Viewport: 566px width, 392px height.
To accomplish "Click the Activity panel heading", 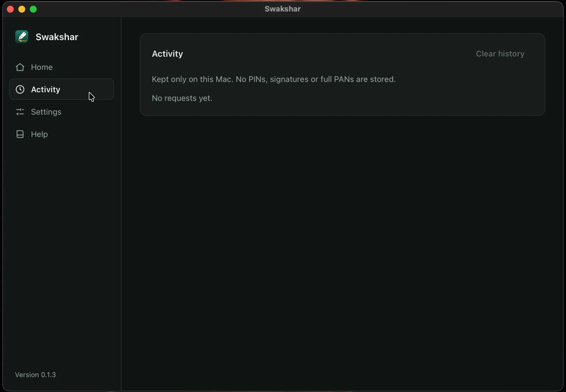I will (x=168, y=54).
